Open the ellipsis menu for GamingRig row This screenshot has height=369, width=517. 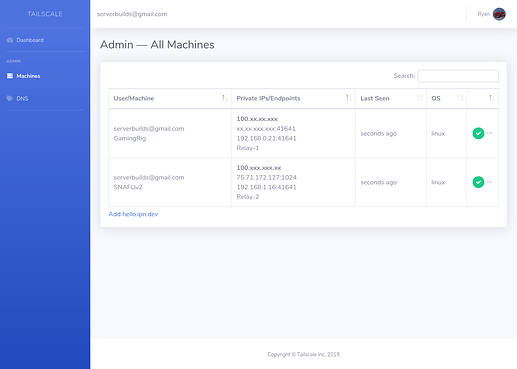coord(489,133)
